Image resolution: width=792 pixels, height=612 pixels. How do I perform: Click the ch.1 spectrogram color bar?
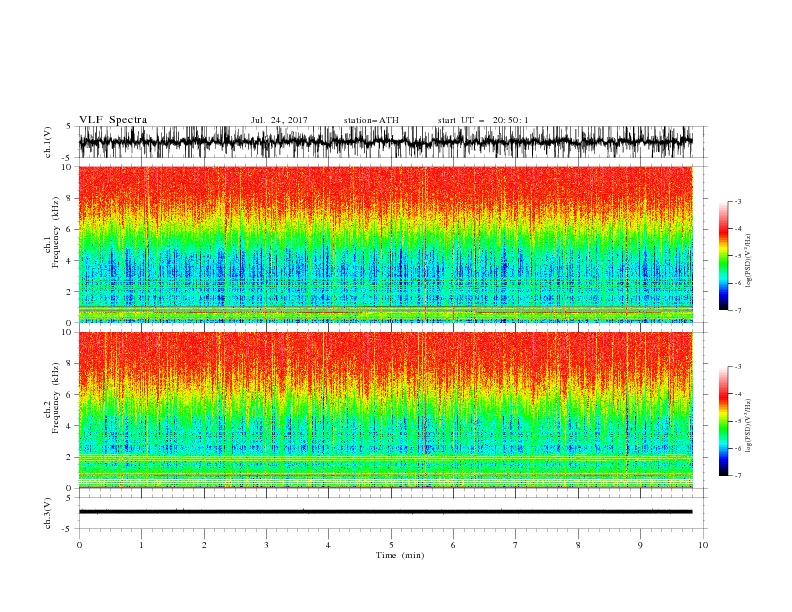(x=723, y=256)
